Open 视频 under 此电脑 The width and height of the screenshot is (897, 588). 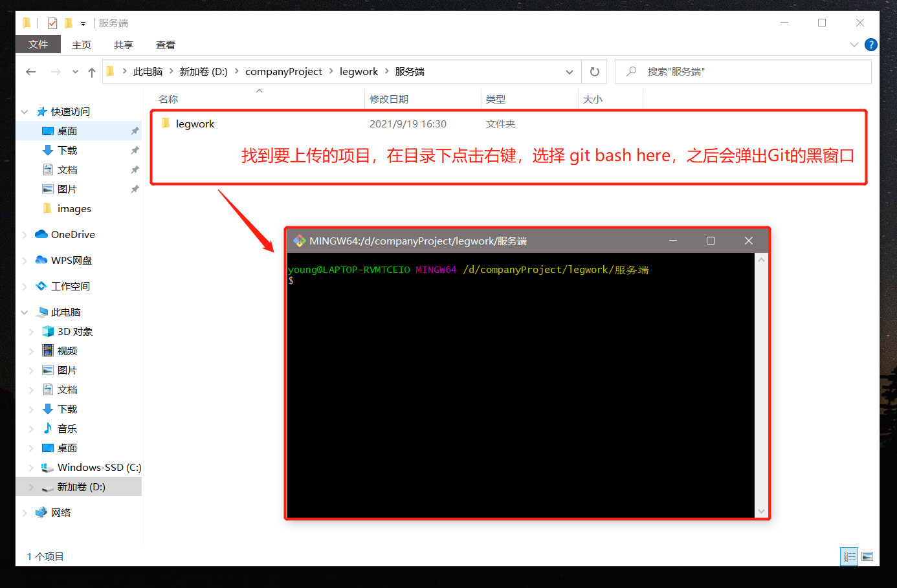click(x=67, y=351)
